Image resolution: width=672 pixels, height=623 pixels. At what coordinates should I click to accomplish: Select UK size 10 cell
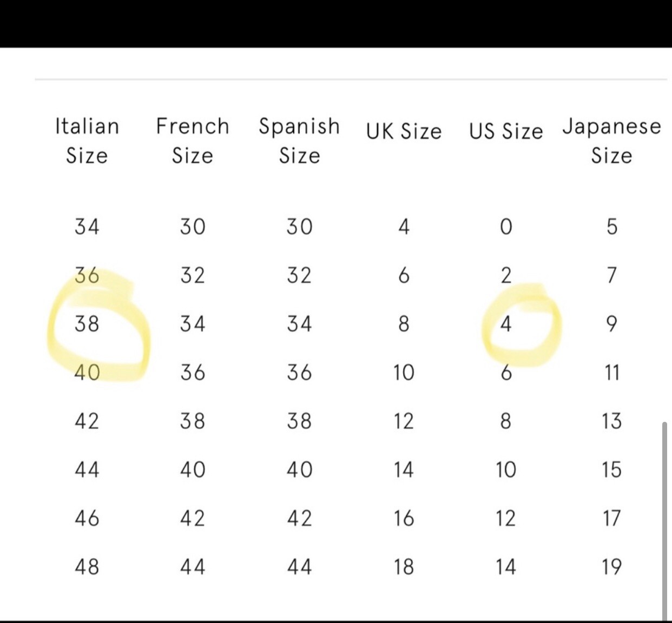(404, 373)
